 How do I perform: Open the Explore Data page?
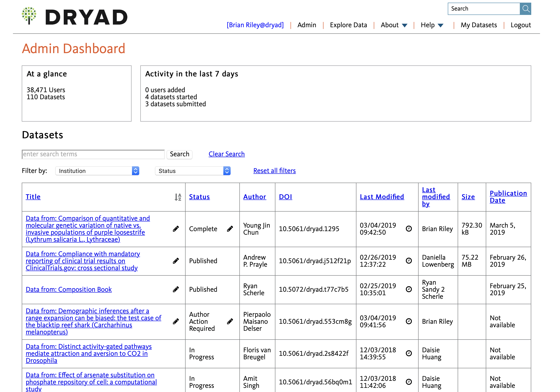(349, 25)
